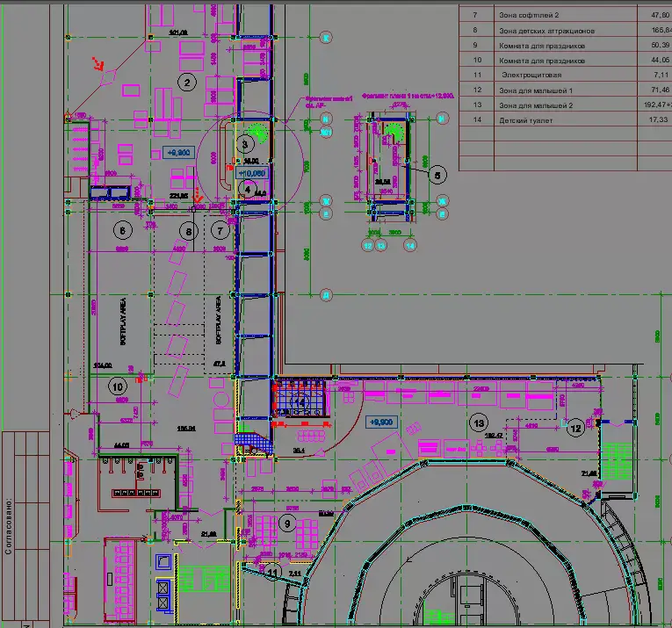The width and height of the screenshot is (672, 628).
Task: Select axis bubble 14 below the fragment plan
Action: tap(410, 246)
